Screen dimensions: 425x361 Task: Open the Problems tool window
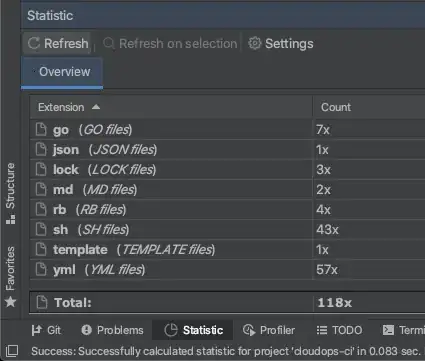112,330
